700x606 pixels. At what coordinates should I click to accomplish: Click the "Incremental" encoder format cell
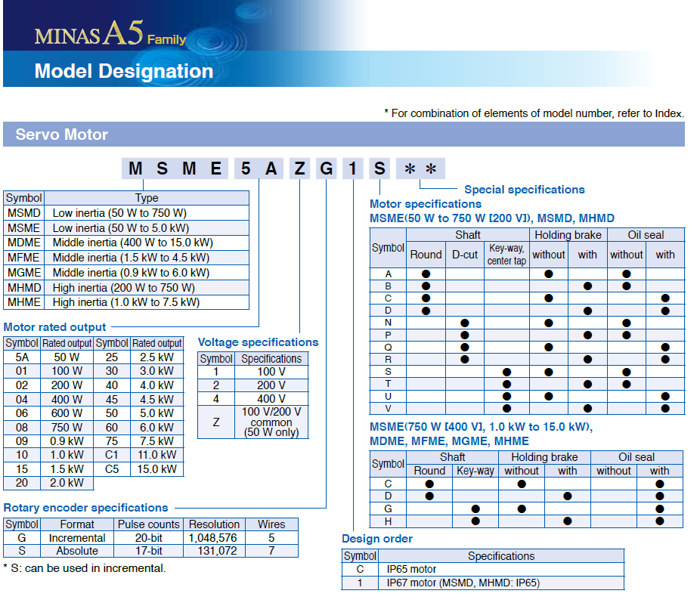pos(77,538)
